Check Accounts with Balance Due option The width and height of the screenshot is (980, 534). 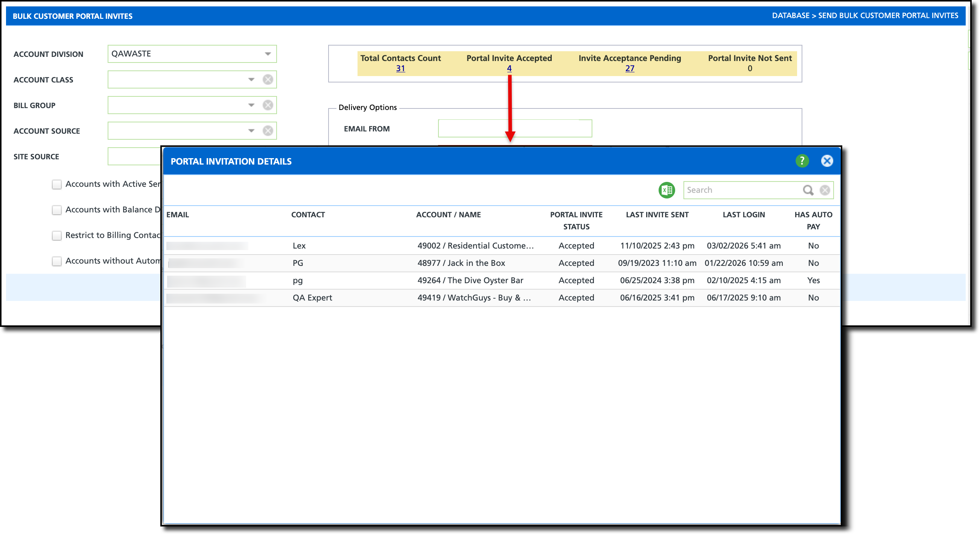coord(57,210)
